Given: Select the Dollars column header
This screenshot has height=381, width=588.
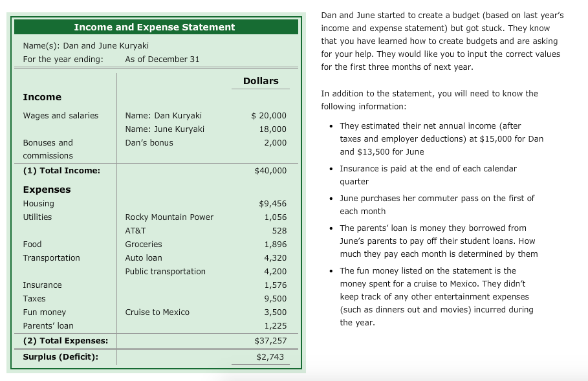Looking at the screenshot, I should (261, 80).
